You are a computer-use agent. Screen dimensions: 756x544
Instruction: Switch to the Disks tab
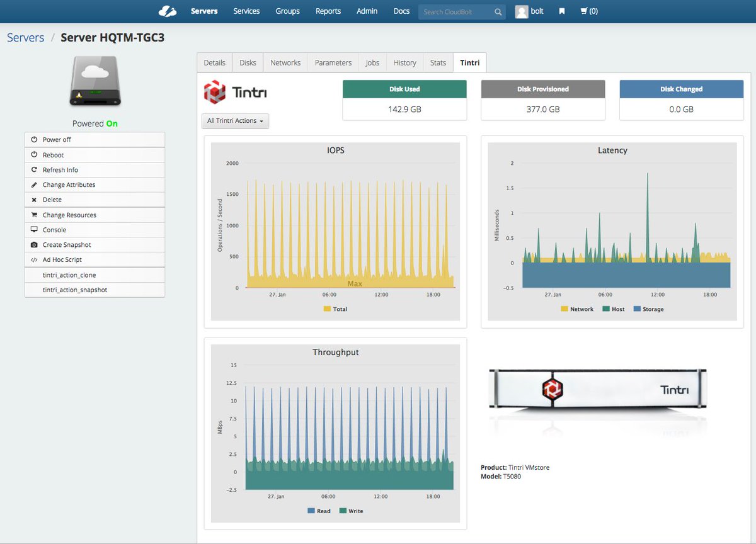pyautogui.click(x=248, y=62)
